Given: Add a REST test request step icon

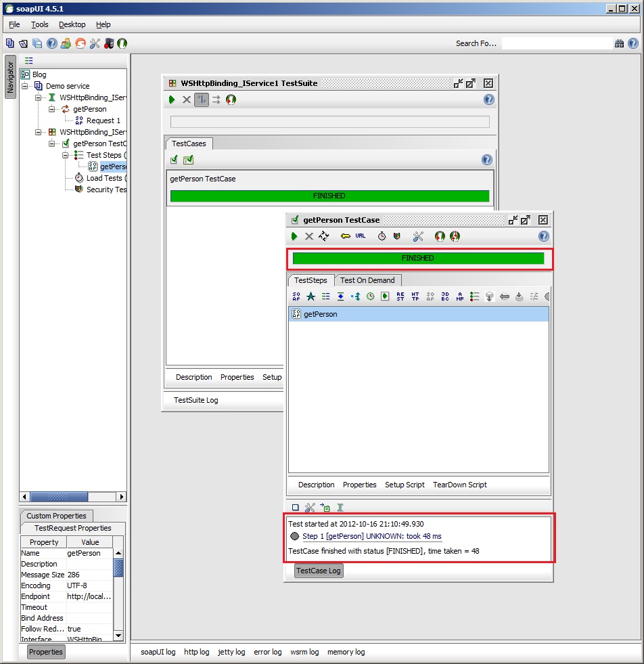Looking at the screenshot, I should [400, 296].
